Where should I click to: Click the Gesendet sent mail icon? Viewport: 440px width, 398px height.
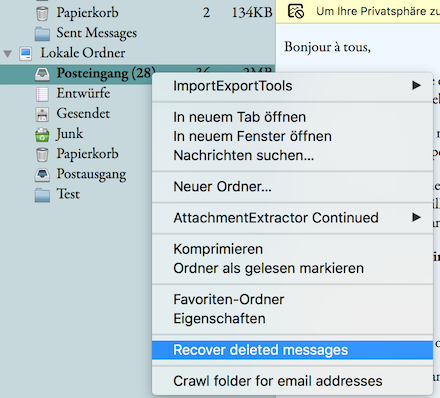click(x=42, y=114)
